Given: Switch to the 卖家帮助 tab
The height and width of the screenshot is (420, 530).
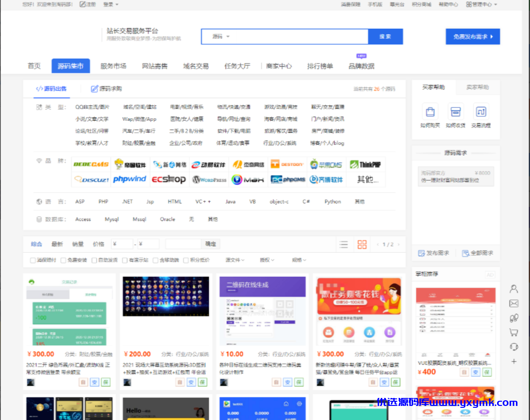Looking at the screenshot, I should pos(477,87).
